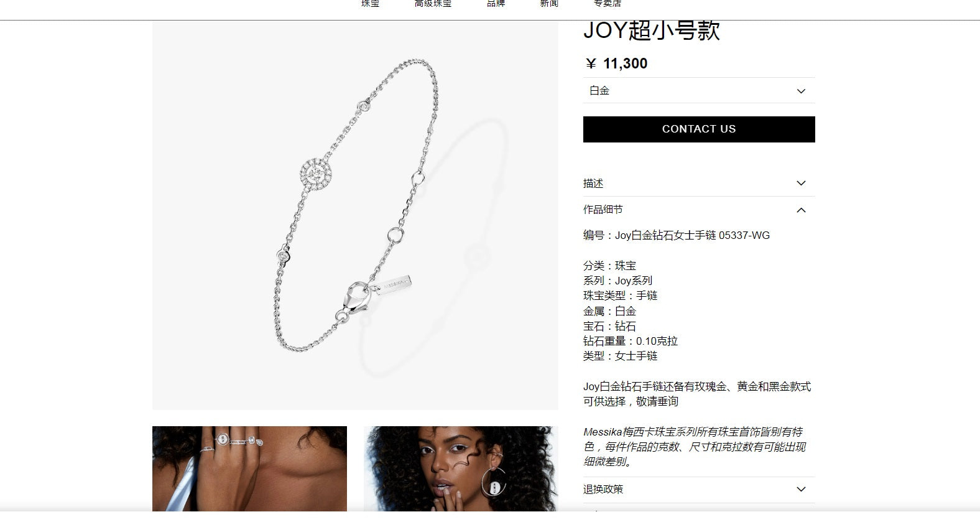Click the chevron icon beside 退换政策

(x=801, y=489)
